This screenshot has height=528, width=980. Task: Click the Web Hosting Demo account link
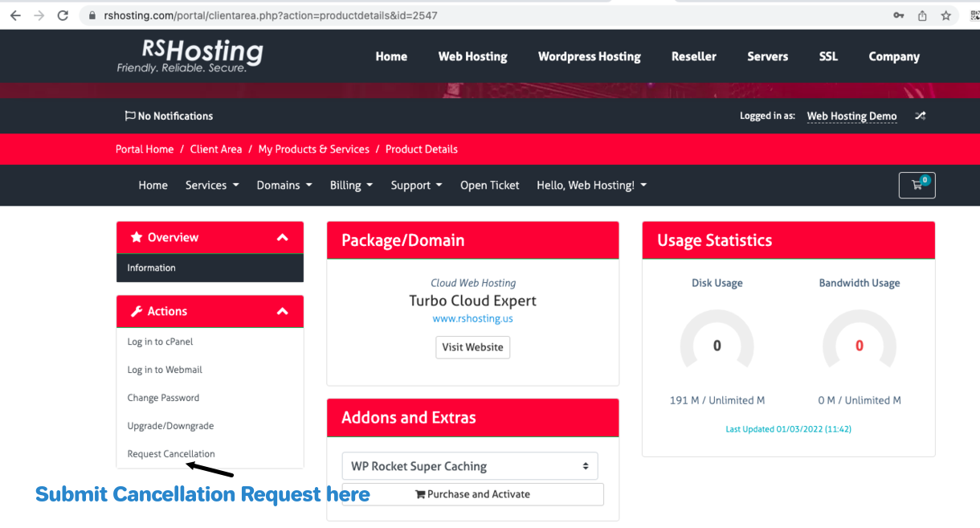(x=851, y=116)
